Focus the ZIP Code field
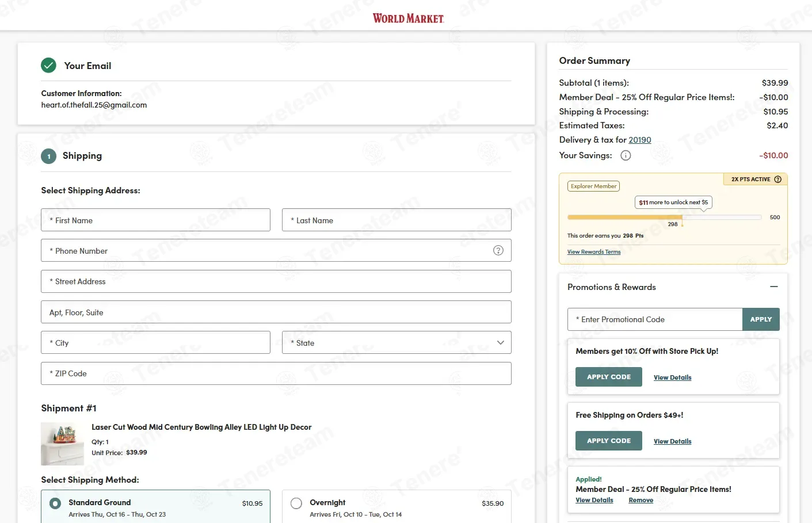 tap(276, 373)
